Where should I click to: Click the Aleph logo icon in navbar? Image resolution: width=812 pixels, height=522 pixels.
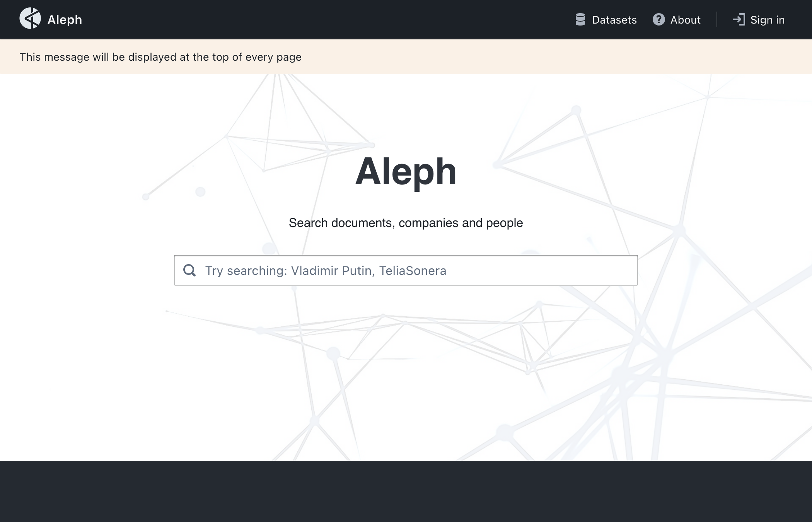point(30,19)
